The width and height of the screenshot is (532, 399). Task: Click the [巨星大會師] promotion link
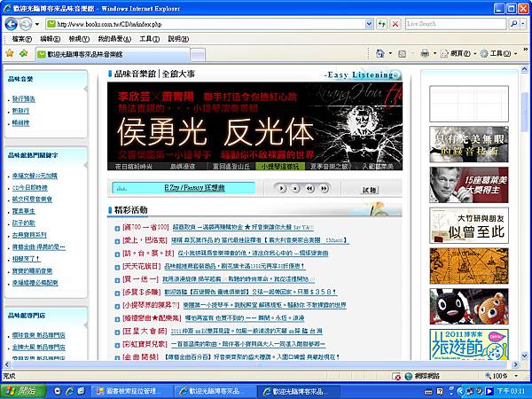[x=145, y=331]
